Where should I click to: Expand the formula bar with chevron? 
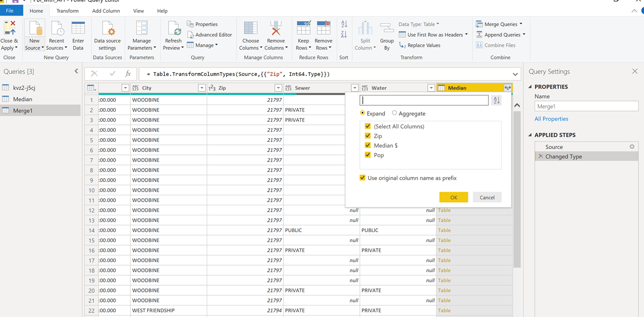(x=515, y=74)
